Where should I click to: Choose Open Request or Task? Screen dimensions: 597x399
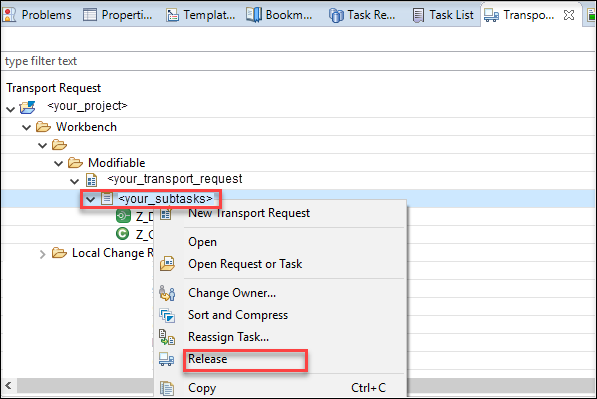click(245, 264)
